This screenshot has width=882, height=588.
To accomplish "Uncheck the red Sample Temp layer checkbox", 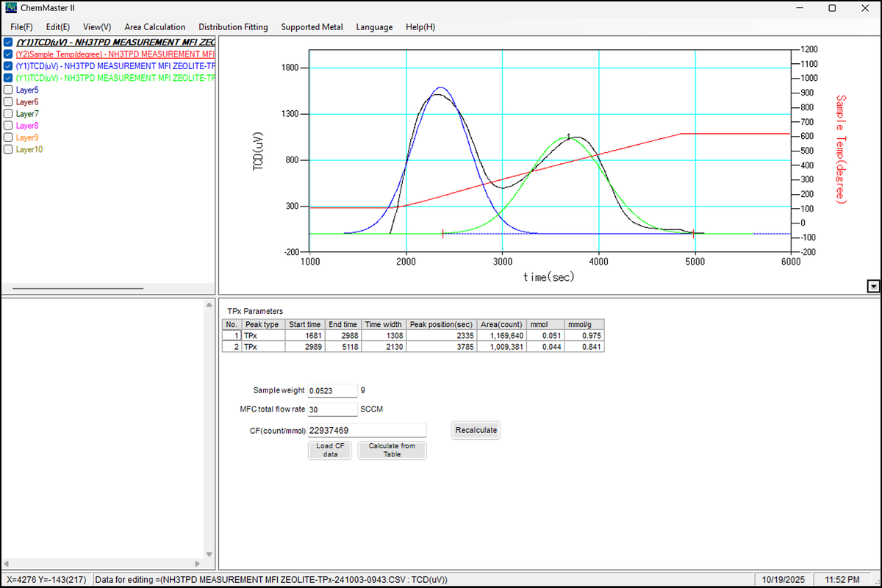I will pyautogui.click(x=8, y=54).
